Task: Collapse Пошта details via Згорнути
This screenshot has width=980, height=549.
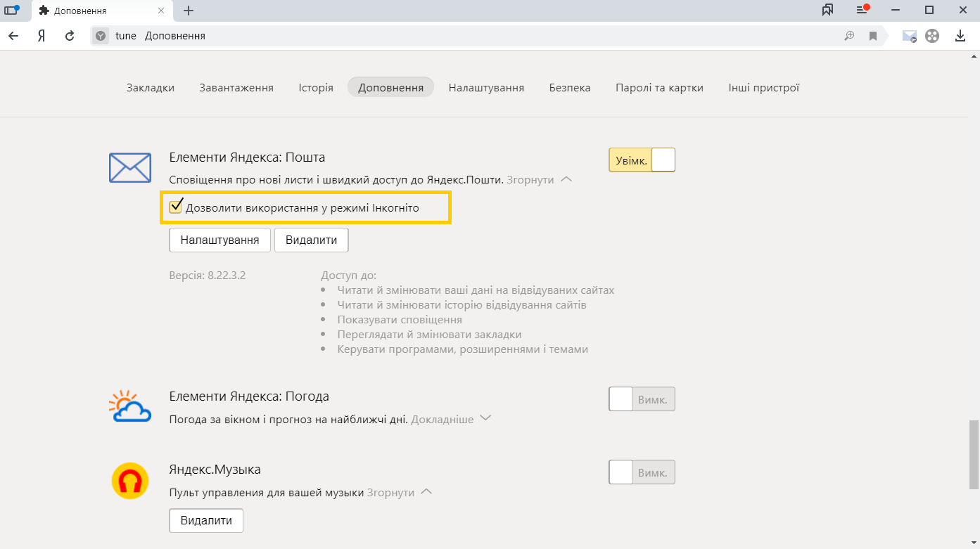Action: click(539, 180)
